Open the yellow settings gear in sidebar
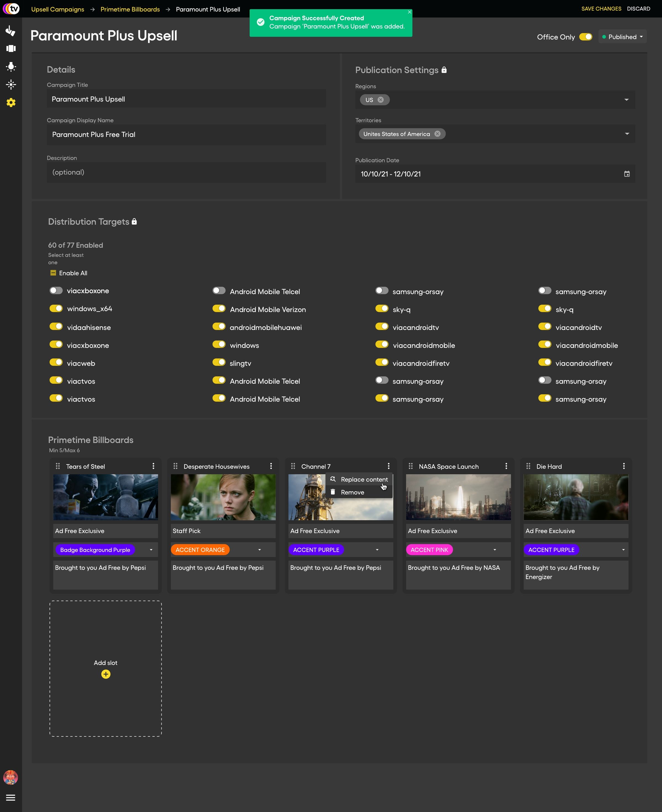662x812 pixels. 11,103
